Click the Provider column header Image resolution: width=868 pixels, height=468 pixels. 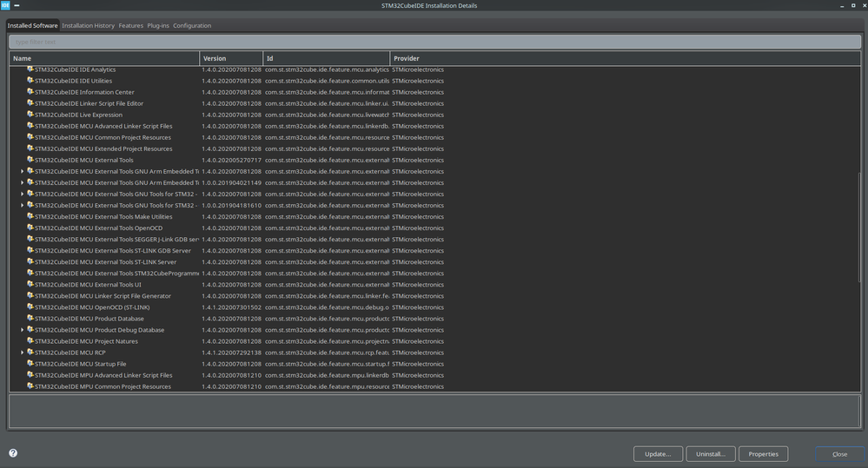point(625,58)
